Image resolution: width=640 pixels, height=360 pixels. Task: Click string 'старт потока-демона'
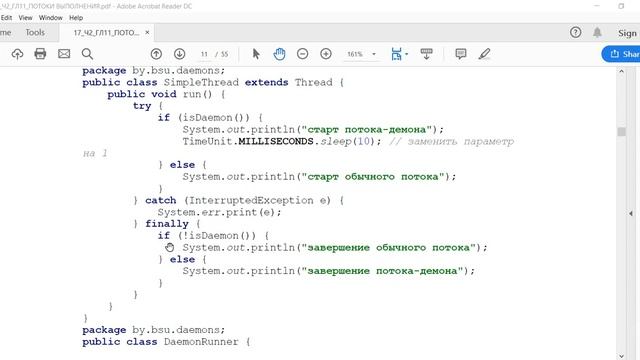point(367,130)
